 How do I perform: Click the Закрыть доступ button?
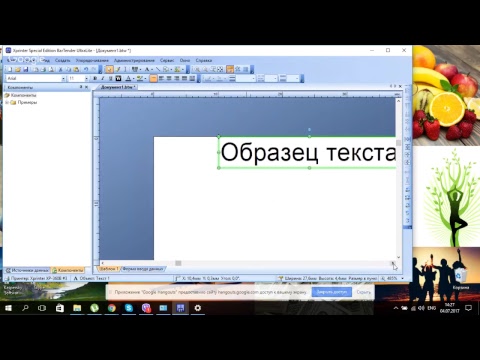tap(332, 292)
